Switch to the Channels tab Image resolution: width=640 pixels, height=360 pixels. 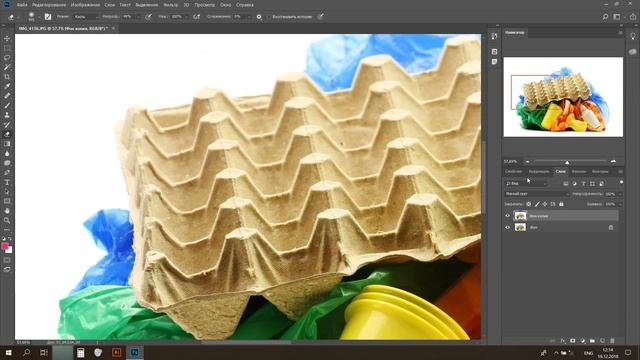tap(578, 172)
